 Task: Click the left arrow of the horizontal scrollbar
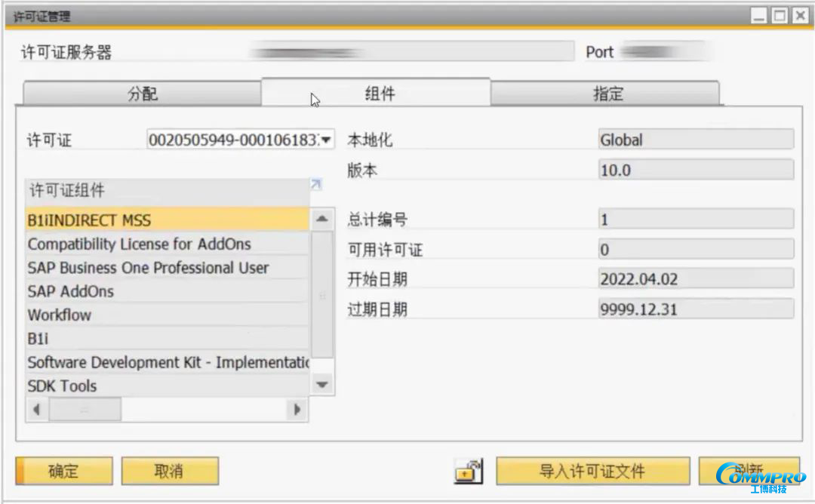pos(36,408)
